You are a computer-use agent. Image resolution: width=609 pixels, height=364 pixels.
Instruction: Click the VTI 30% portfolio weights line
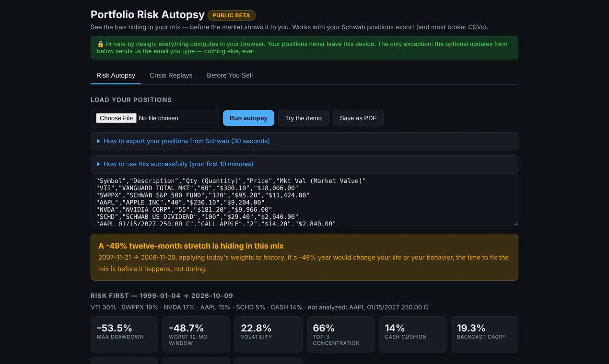coord(259,307)
